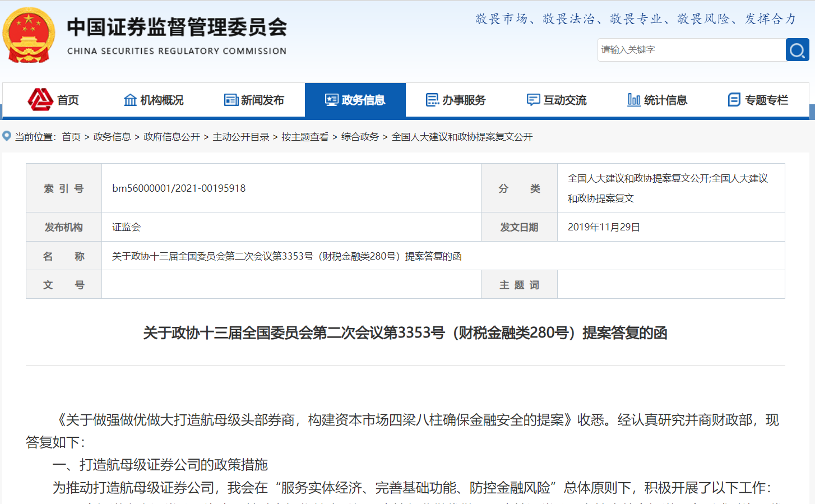This screenshot has width=815, height=504.
Task: Open 综合政务 breadcrumb link
Action: point(360,137)
